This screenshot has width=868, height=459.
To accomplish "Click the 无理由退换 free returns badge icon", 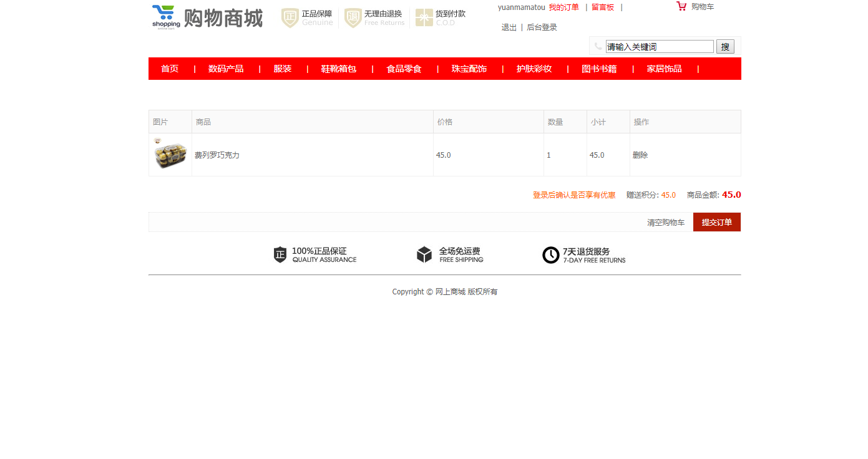I will pyautogui.click(x=353, y=17).
